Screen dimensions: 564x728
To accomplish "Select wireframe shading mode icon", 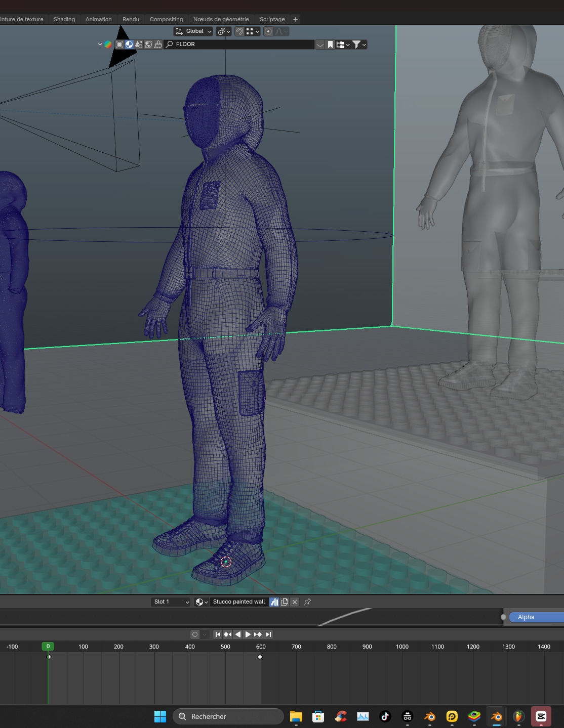I will click(x=119, y=45).
